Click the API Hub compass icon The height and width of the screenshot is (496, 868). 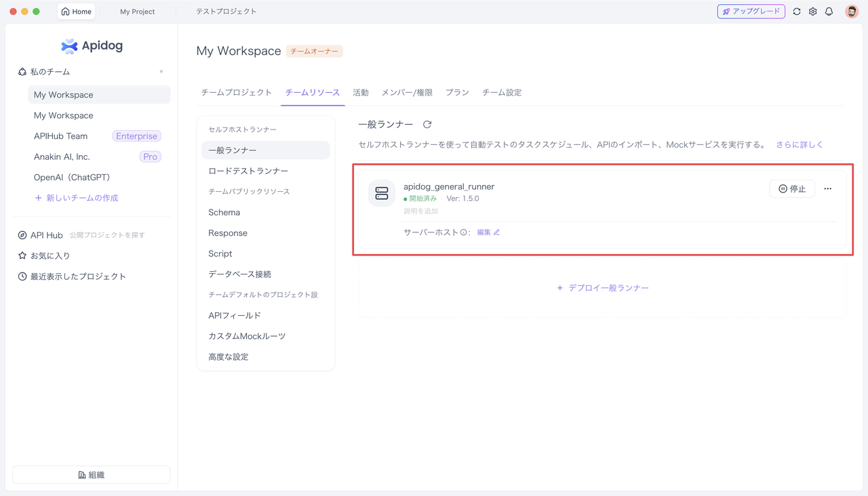pyautogui.click(x=22, y=235)
